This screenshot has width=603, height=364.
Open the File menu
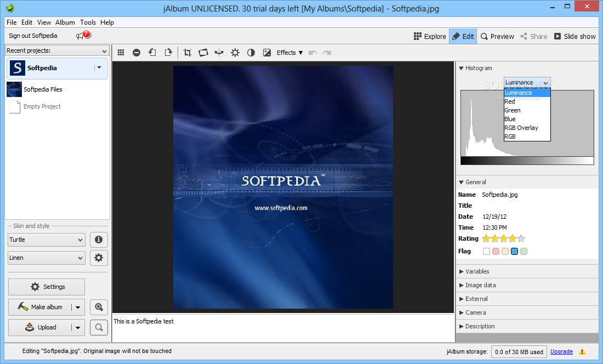click(x=12, y=22)
